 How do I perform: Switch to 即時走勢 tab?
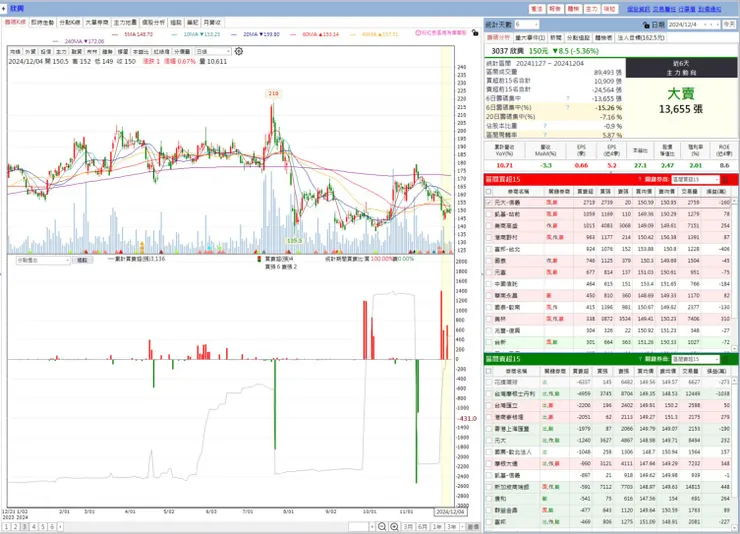pos(42,22)
